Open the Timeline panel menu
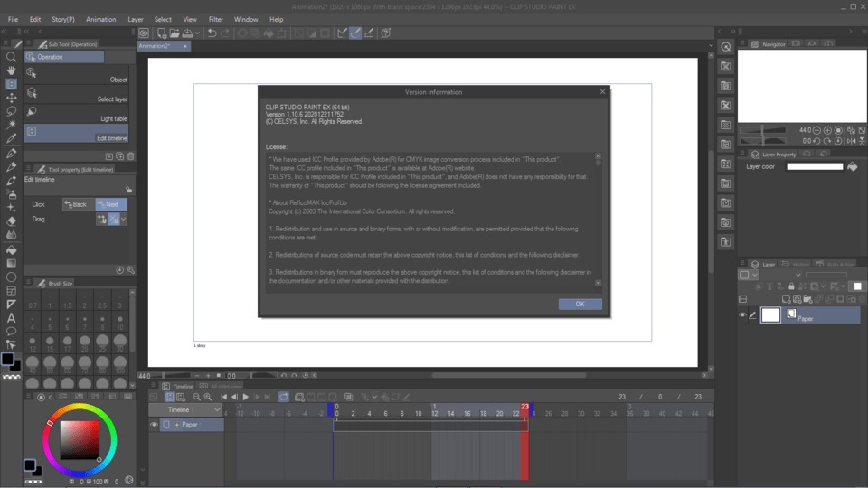The width and height of the screenshot is (868, 488). [153, 386]
